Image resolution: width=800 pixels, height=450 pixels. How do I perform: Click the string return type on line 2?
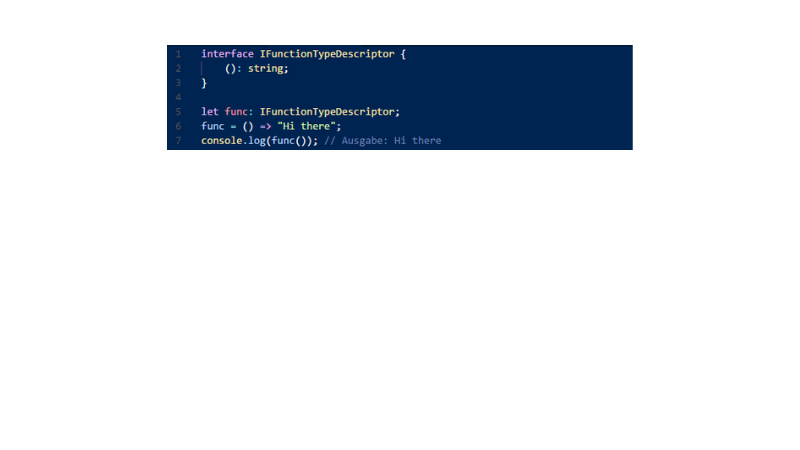tap(266, 68)
